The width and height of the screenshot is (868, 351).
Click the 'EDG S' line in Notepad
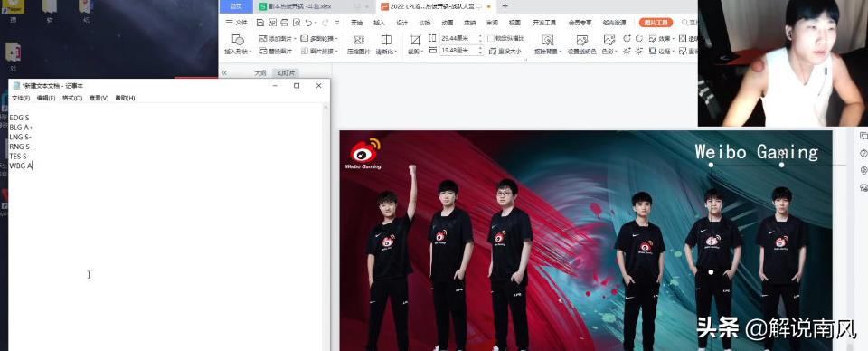(x=19, y=118)
